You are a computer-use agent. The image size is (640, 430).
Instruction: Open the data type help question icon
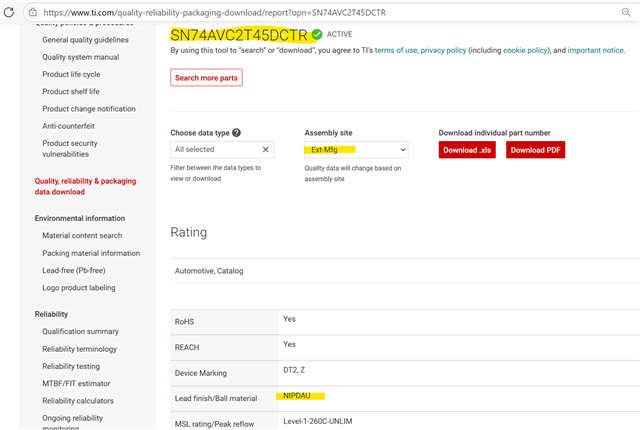pyautogui.click(x=236, y=133)
